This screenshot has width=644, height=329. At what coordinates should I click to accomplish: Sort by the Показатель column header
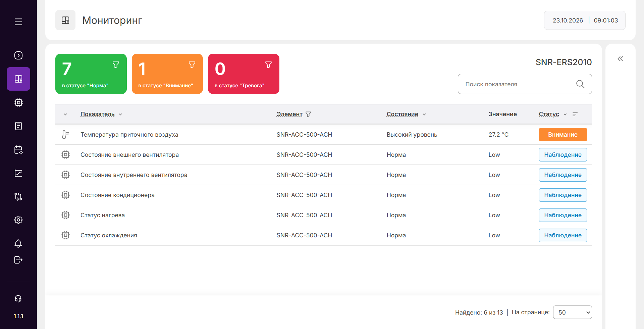pos(98,114)
